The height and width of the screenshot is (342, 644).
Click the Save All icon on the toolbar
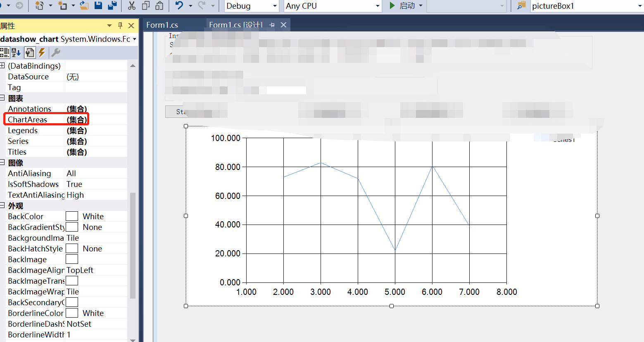112,6
